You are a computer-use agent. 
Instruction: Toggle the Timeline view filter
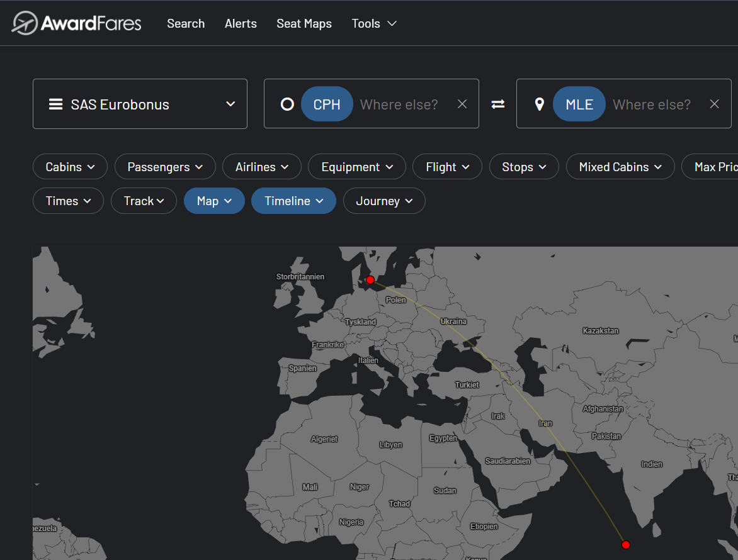click(293, 201)
